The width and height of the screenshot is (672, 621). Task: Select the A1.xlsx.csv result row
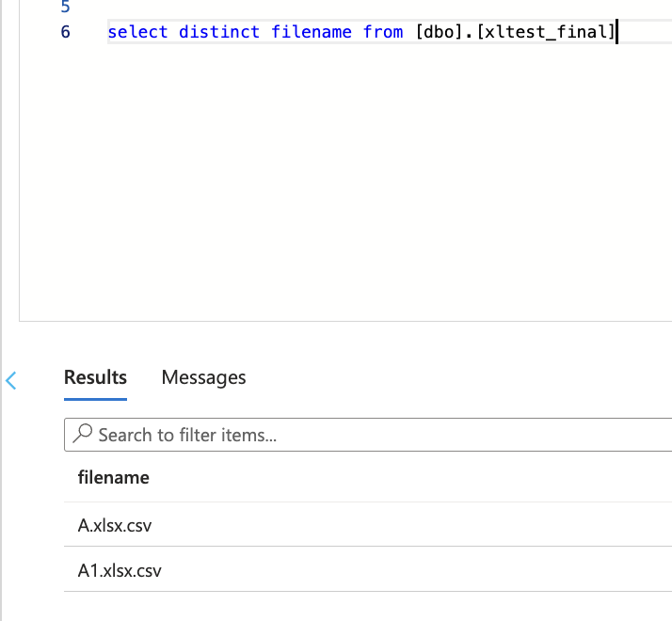point(368,569)
